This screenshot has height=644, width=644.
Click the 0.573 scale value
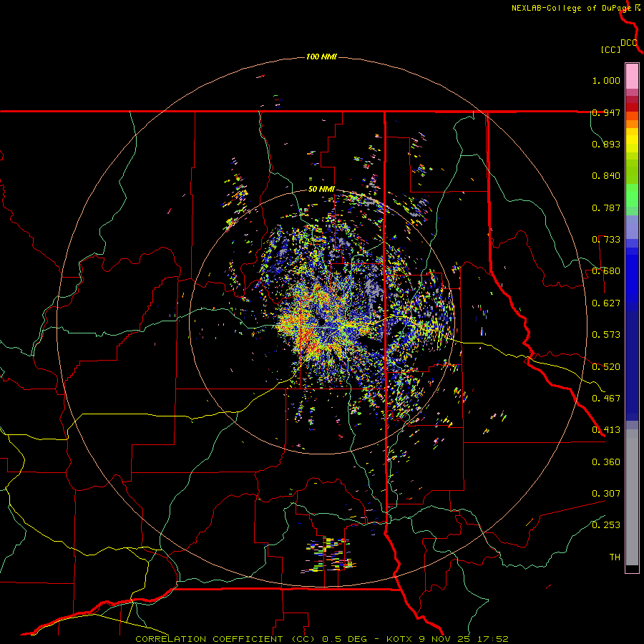coord(606,335)
